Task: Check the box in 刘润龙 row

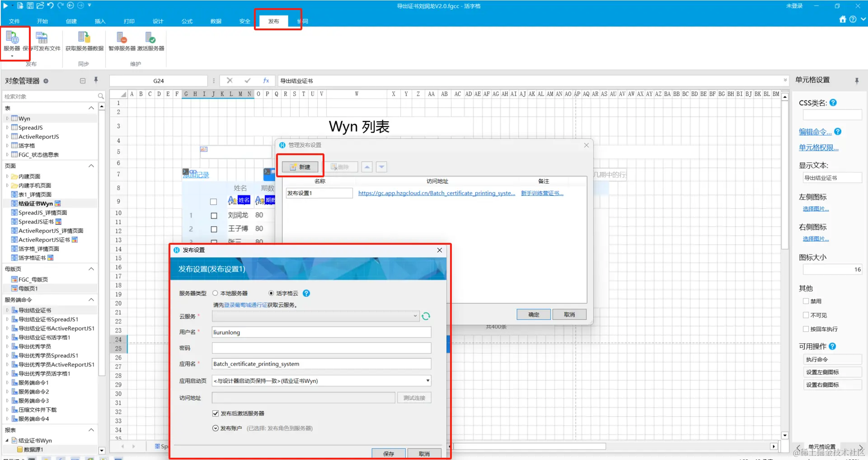Action: click(214, 216)
